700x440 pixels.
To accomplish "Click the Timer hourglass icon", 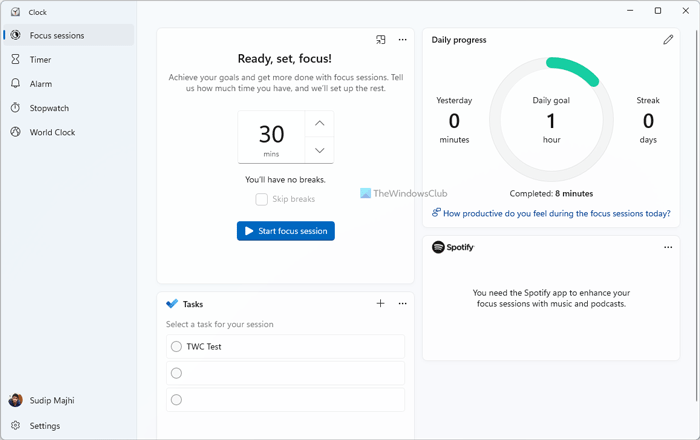I will click(x=16, y=60).
